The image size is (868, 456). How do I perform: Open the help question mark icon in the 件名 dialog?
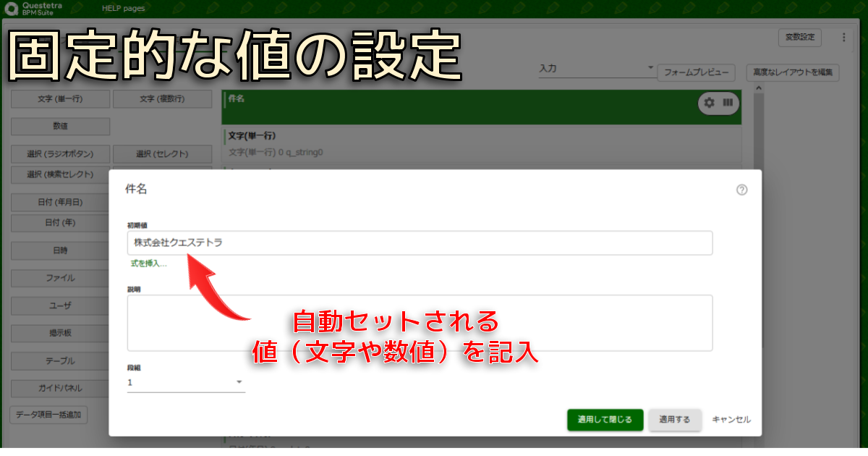741,190
